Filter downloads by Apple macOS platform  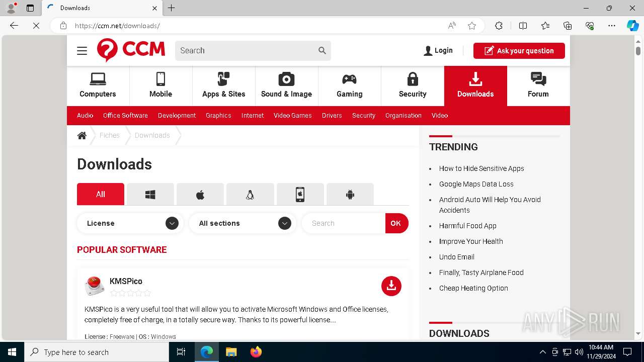click(200, 194)
